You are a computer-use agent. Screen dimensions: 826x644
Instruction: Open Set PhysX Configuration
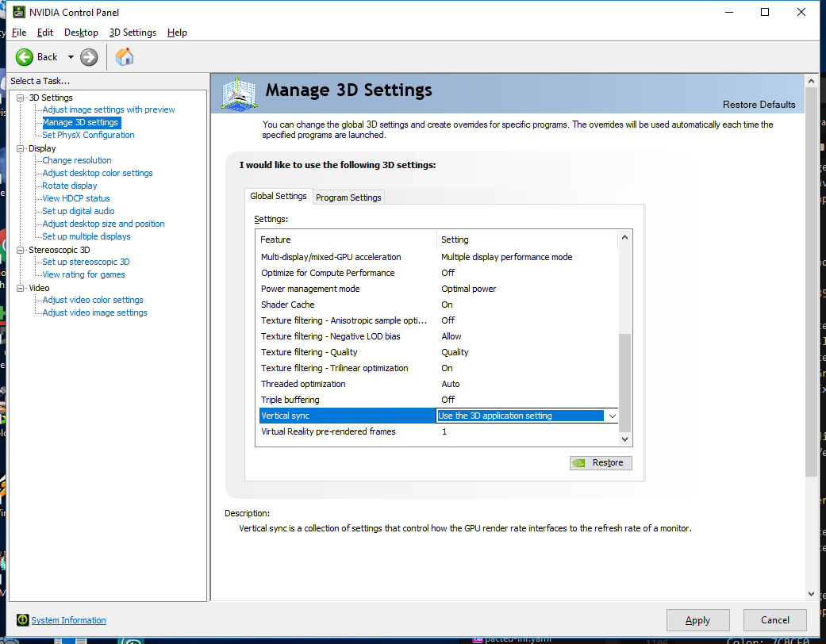[x=89, y=135]
